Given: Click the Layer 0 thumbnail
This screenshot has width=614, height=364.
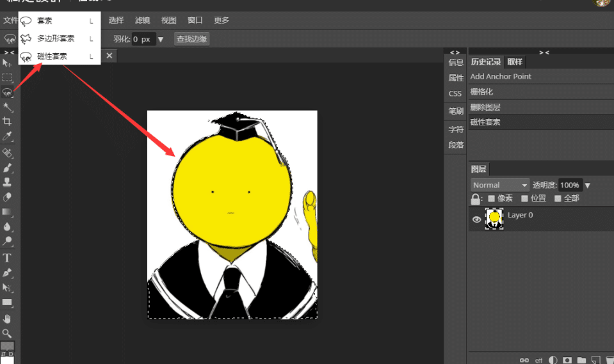Looking at the screenshot, I should pos(494,219).
